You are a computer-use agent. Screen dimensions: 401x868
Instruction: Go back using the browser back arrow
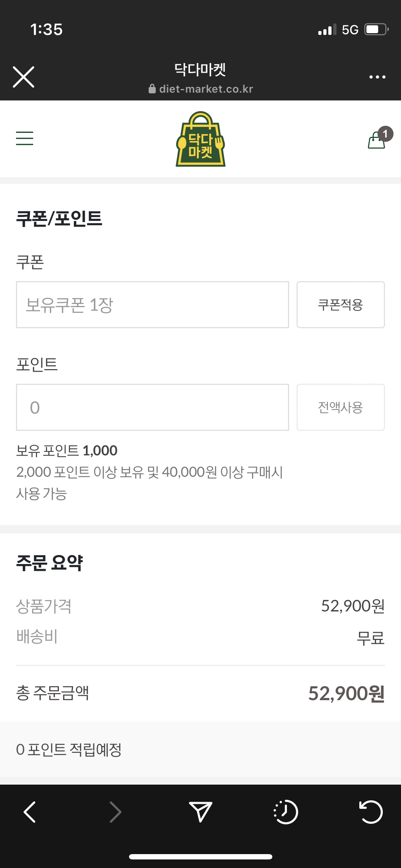[x=30, y=812]
